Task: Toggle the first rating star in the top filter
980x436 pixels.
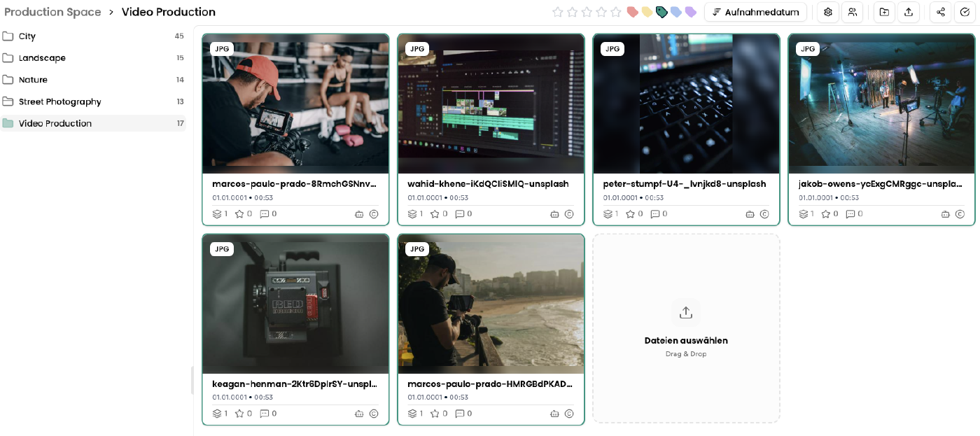Action: (558, 12)
